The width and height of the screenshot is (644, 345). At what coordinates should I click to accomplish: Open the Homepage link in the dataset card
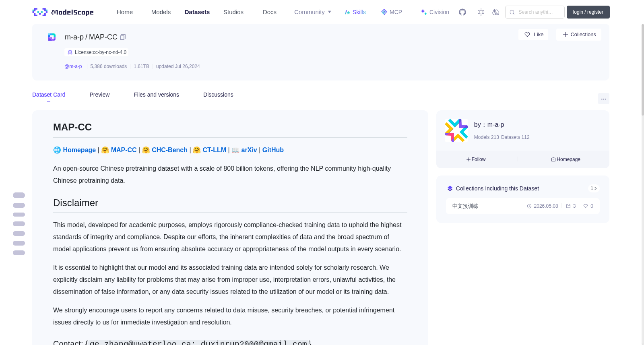(x=79, y=150)
